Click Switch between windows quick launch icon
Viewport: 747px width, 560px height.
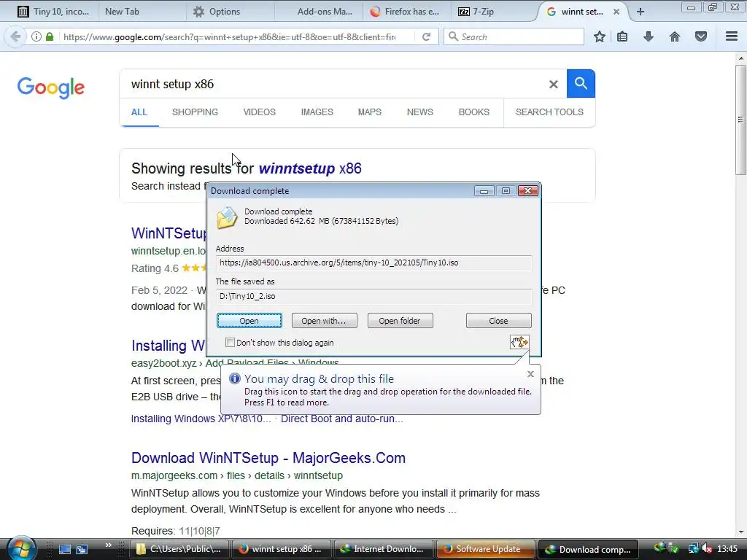pyautogui.click(x=82, y=549)
